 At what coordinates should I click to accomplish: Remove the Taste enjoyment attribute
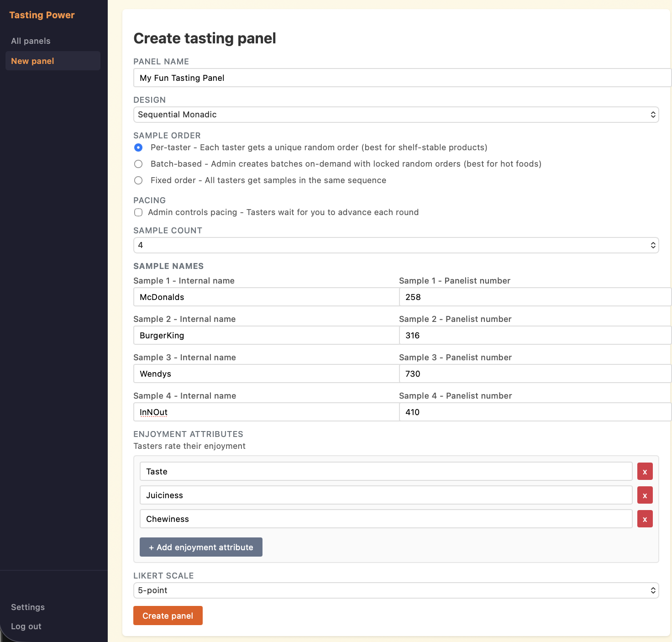pos(645,471)
